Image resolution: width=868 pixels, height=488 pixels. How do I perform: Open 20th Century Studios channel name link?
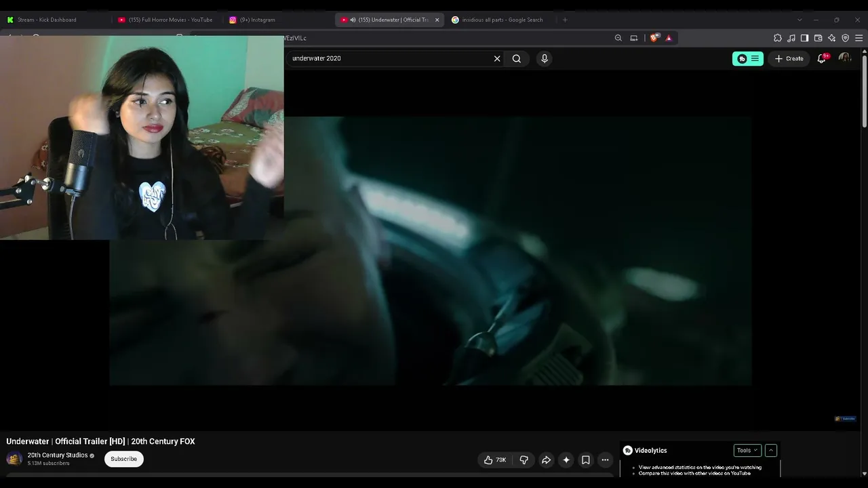(58, 455)
